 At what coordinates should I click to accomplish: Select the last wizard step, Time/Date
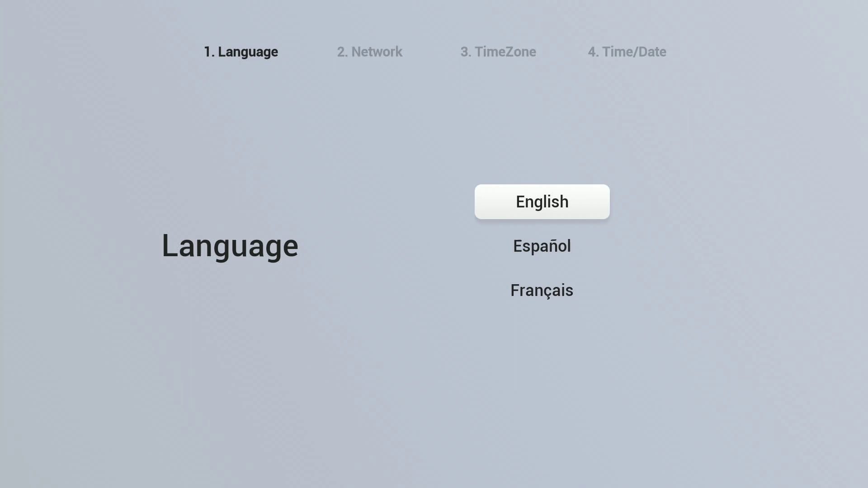[x=627, y=52]
